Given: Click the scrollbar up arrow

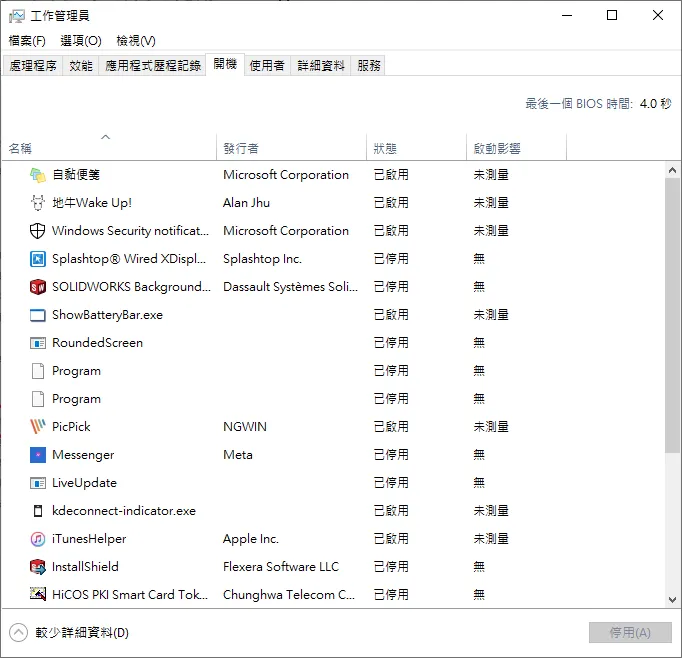Looking at the screenshot, I should tap(672, 170).
